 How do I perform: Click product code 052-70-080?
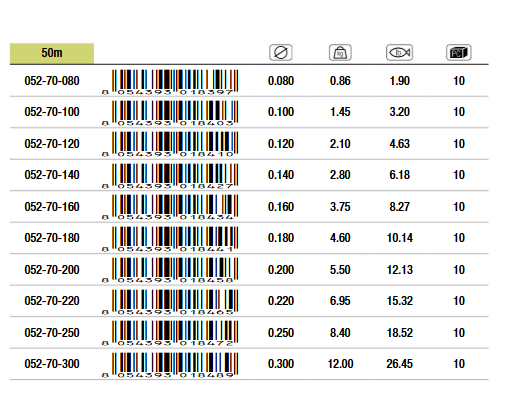[x=52, y=81]
